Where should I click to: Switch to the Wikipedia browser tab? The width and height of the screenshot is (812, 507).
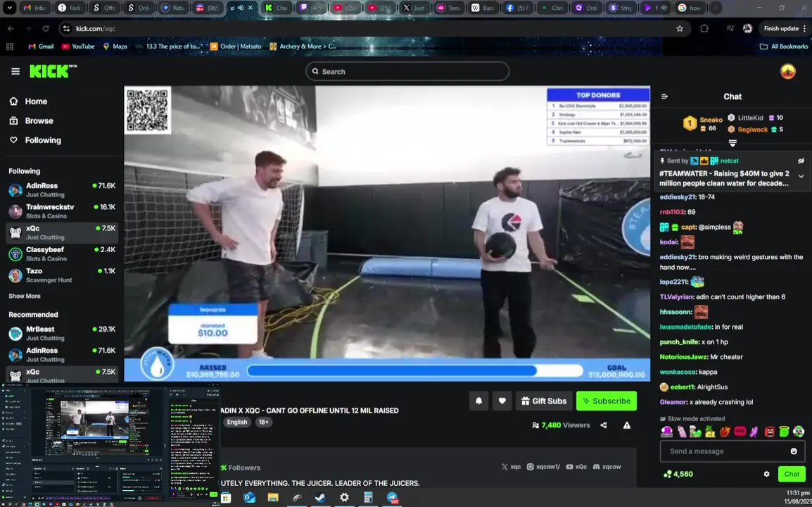tap(482, 8)
